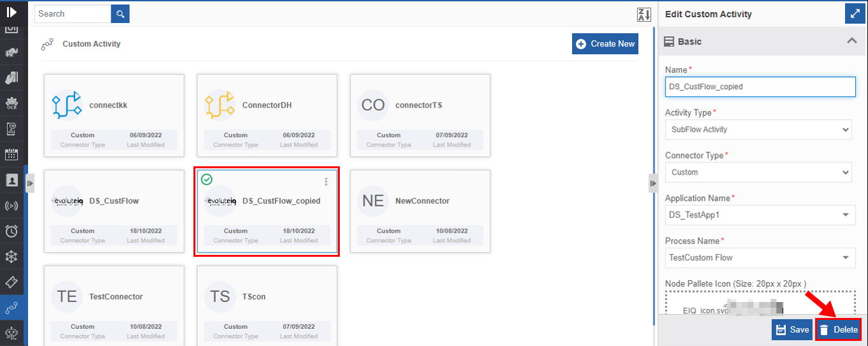Expand the left navigation sidebar
The width and height of the screenshot is (868, 346).
[x=11, y=11]
